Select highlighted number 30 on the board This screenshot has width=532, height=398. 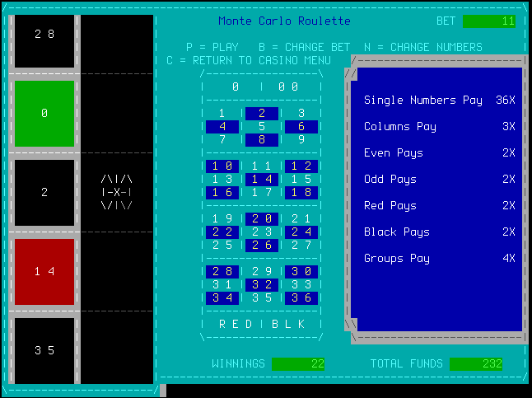(301, 271)
